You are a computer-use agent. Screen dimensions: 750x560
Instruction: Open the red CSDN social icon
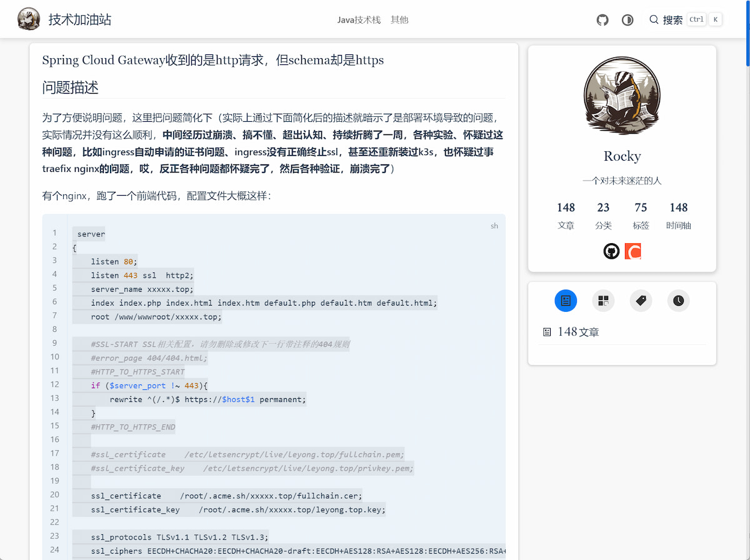633,251
